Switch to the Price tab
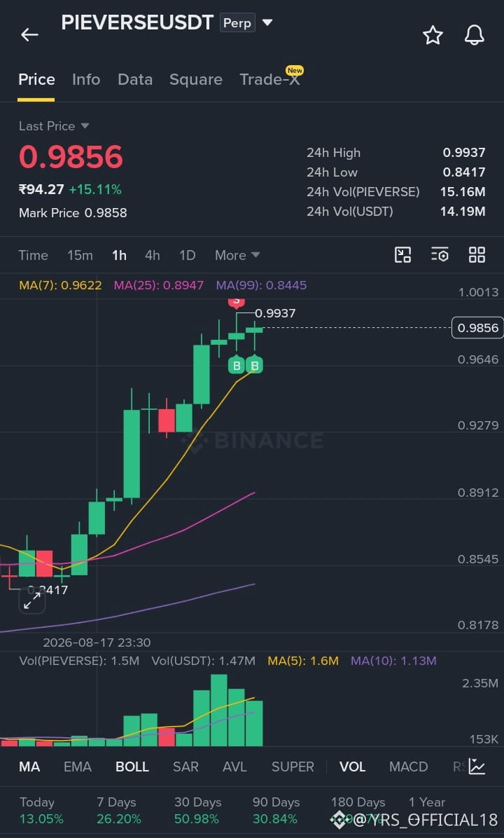The height and width of the screenshot is (838, 504). (x=36, y=80)
